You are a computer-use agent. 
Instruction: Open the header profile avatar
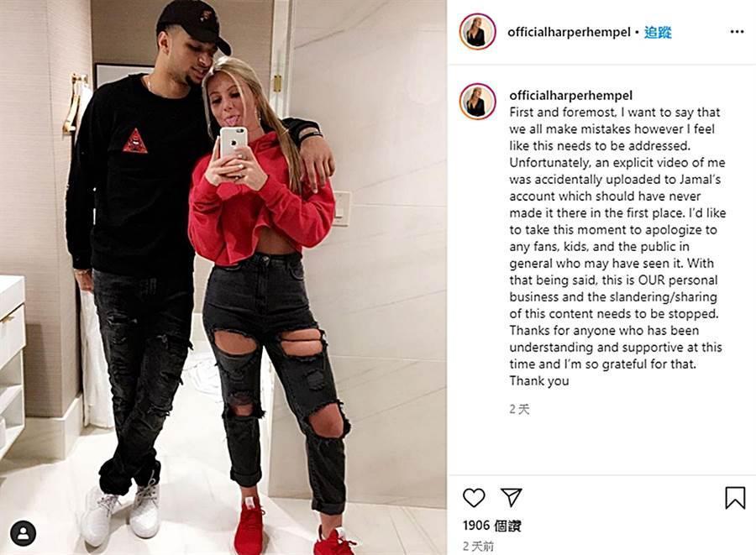pos(477,32)
